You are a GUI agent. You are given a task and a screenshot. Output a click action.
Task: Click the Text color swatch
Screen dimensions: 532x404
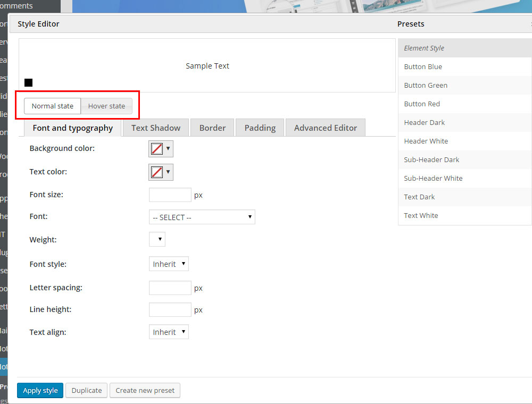pos(157,172)
